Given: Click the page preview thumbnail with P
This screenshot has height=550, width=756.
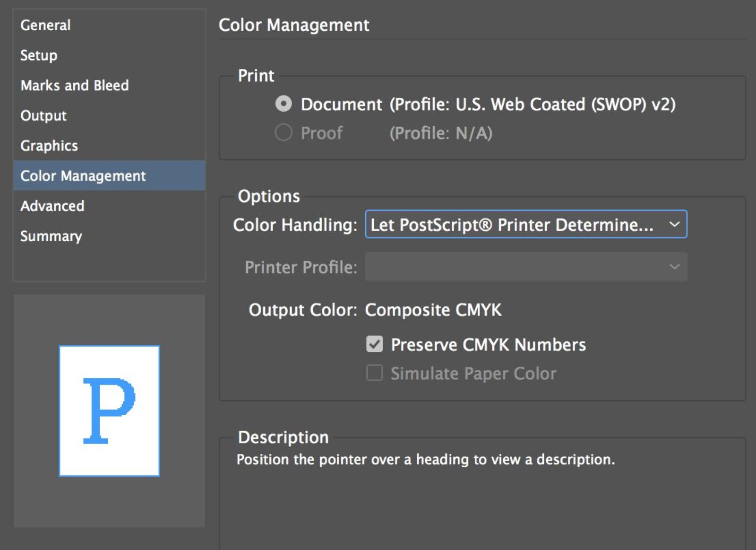Looking at the screenshot, I should click(x=109, y=410).
